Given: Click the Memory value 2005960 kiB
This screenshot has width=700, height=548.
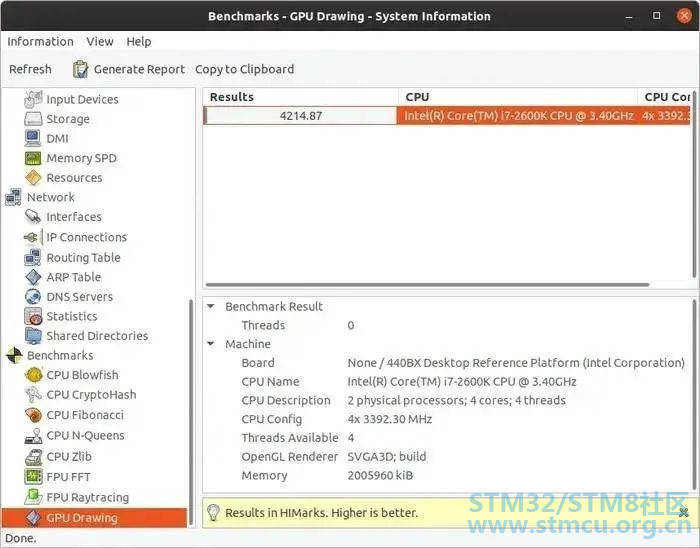Looking at the screenshot, I should [380, 475].
